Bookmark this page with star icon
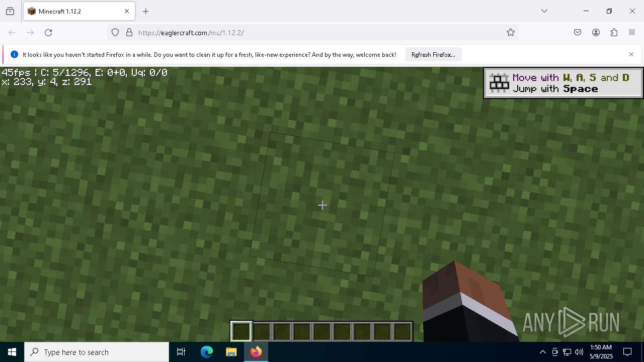The image size is (644, 362). [511, 33]
